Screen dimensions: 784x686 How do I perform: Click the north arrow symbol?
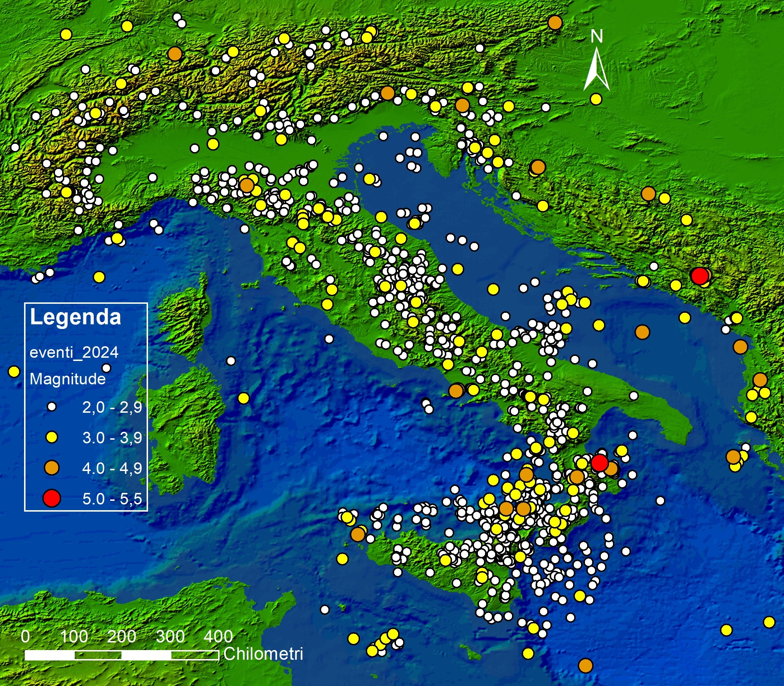point(596,69)
